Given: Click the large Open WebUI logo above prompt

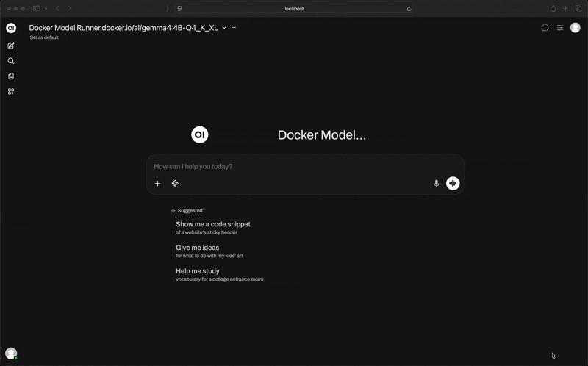Looking at the screenshot, I should (x=200, y=134).
